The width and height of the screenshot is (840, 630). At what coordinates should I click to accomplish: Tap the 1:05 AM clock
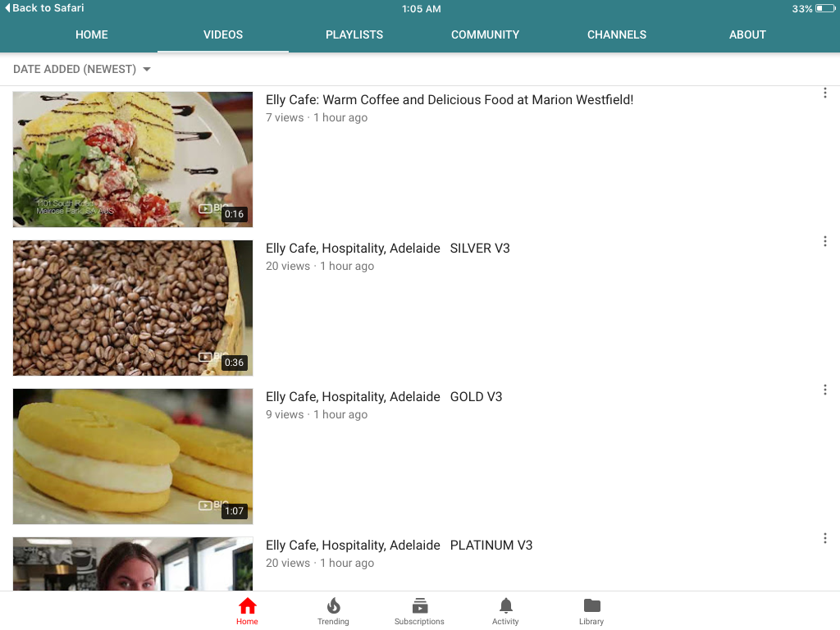point(421,8)
